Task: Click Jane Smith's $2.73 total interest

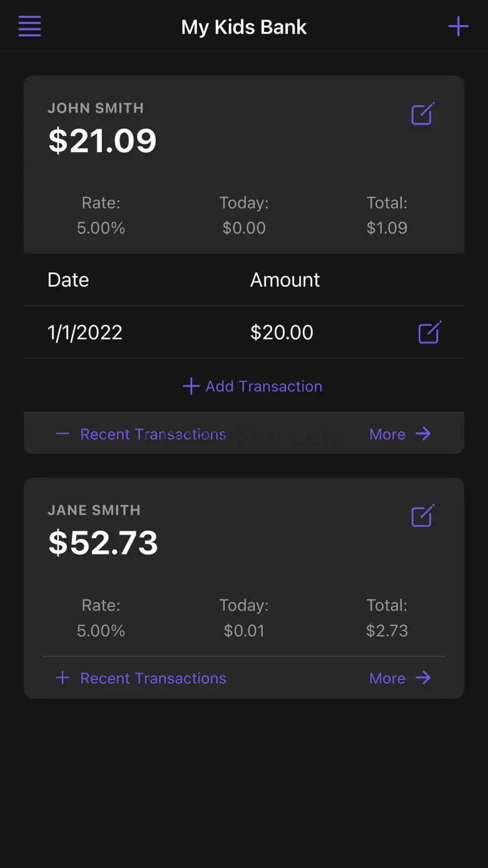Action: point(387,631)
